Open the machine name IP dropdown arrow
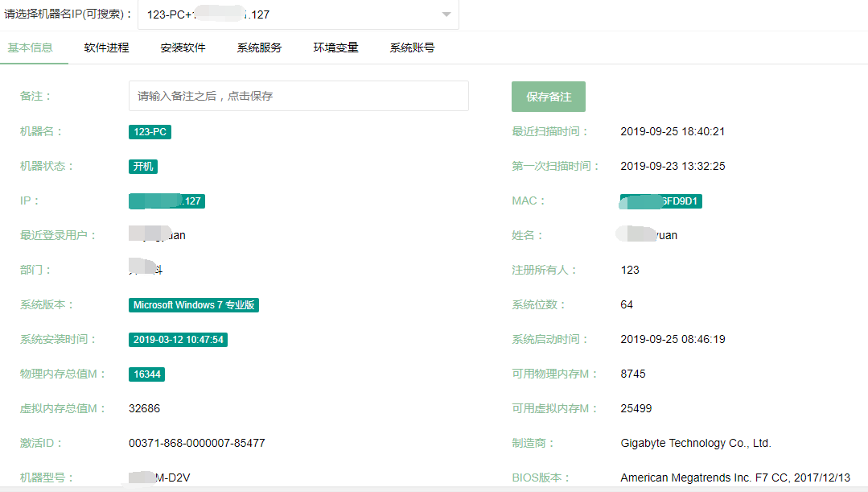The height and width of the screenshot is (492, 868). [446, 14]
